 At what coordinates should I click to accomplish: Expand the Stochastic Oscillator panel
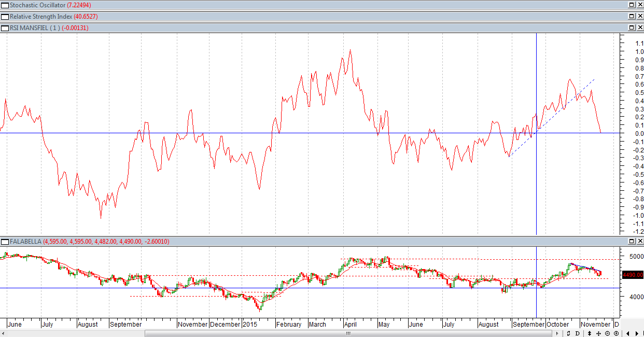coord(632,5)
